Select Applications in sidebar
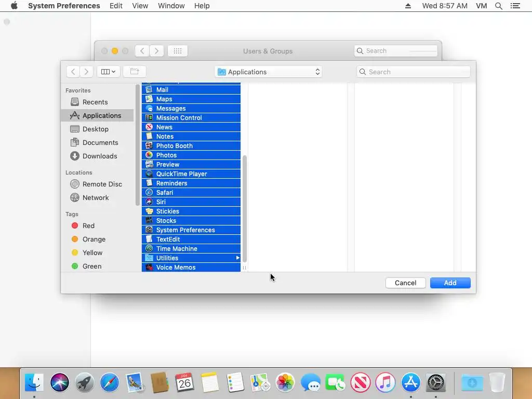 click(x=97, y=115)
